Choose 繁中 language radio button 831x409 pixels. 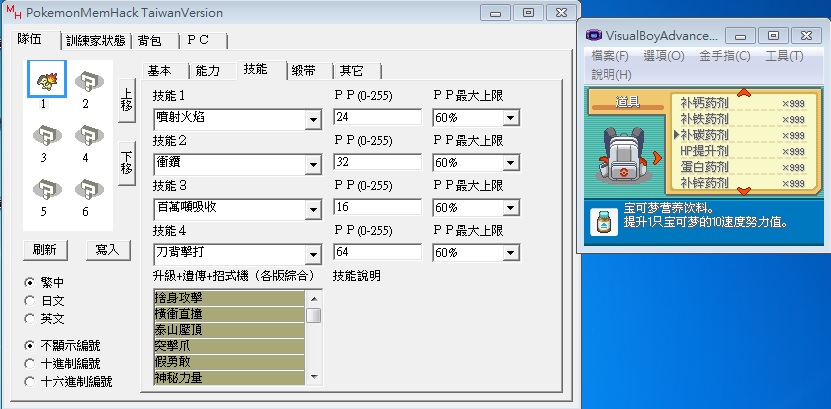pos(30,282)
